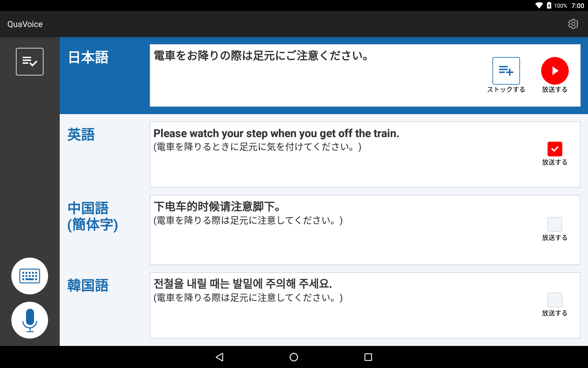This screenshot has height=368, width=588.
Task: Click the 韓国語 language label
Action: point(88,286)
